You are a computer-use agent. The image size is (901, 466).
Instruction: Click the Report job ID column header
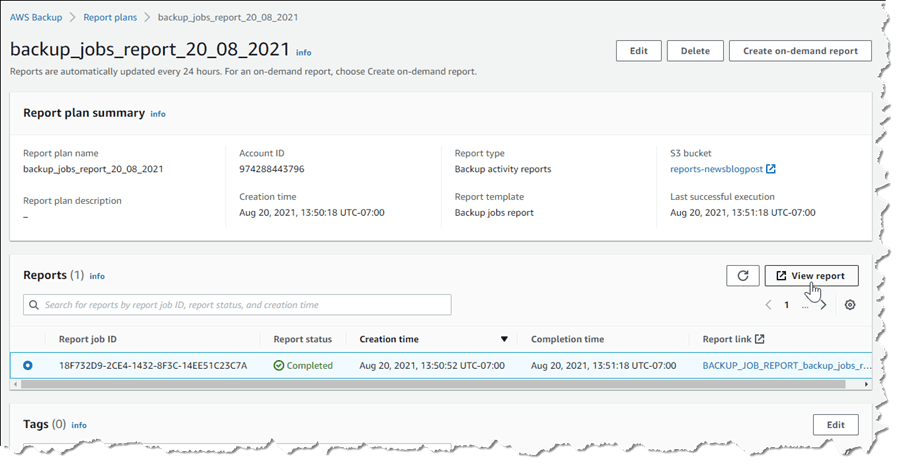87,339
